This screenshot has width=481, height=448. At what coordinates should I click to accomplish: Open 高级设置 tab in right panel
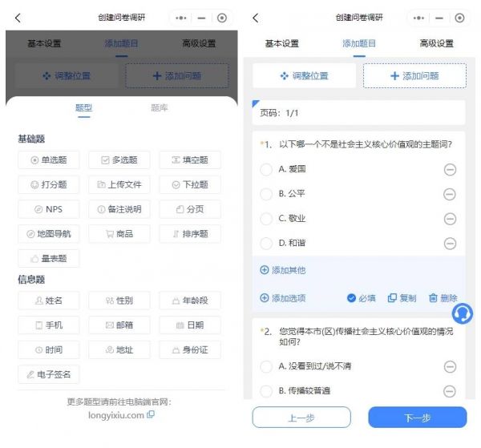436,43
